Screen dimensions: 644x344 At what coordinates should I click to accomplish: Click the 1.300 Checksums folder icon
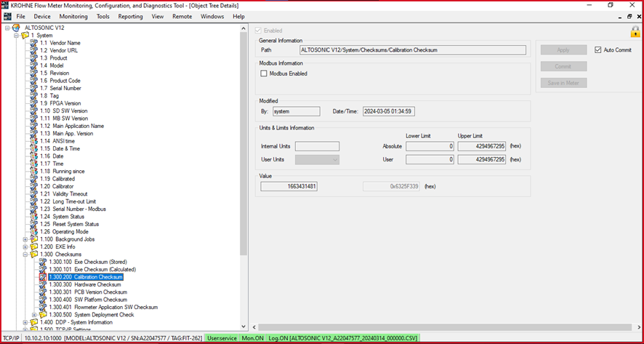(33, 255)
